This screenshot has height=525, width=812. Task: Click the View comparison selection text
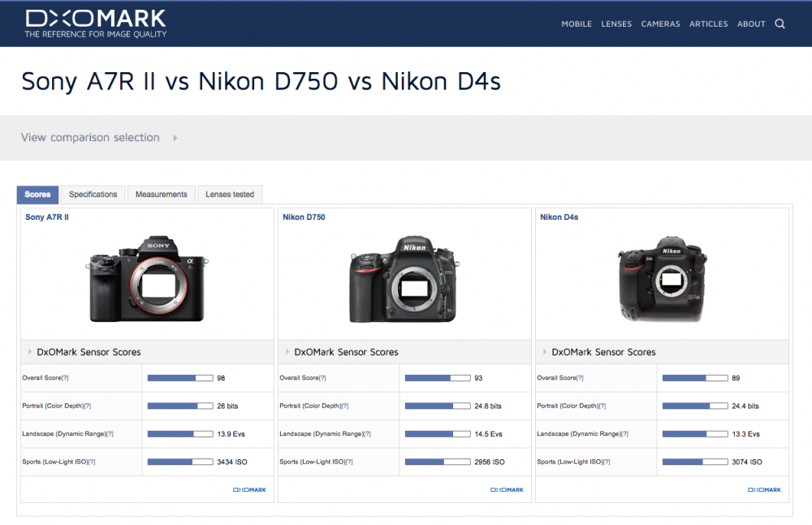90,138
